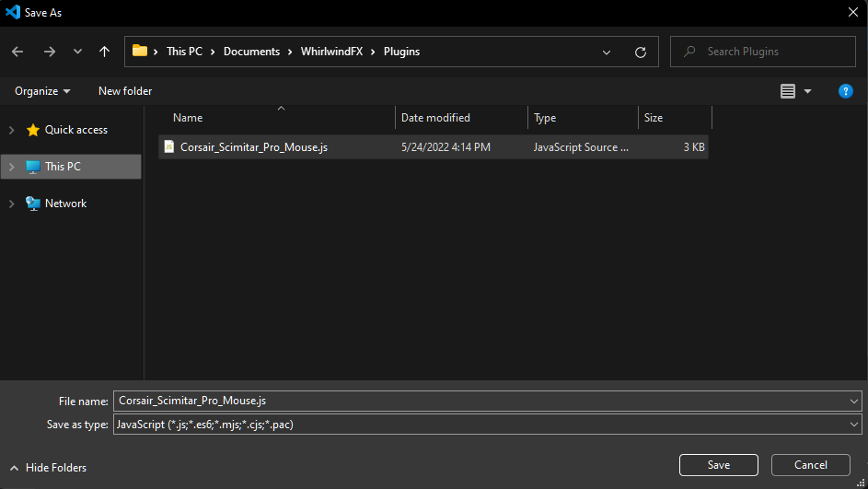Expand the Network tree node

coord(11,204)
